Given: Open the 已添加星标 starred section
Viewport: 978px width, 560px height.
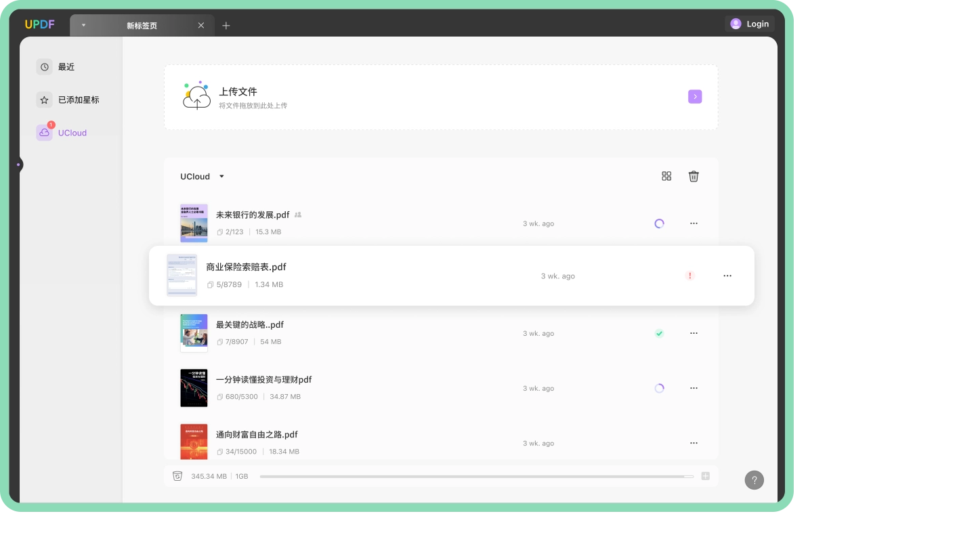Looking at the screenshot, I should coord(68,100).
